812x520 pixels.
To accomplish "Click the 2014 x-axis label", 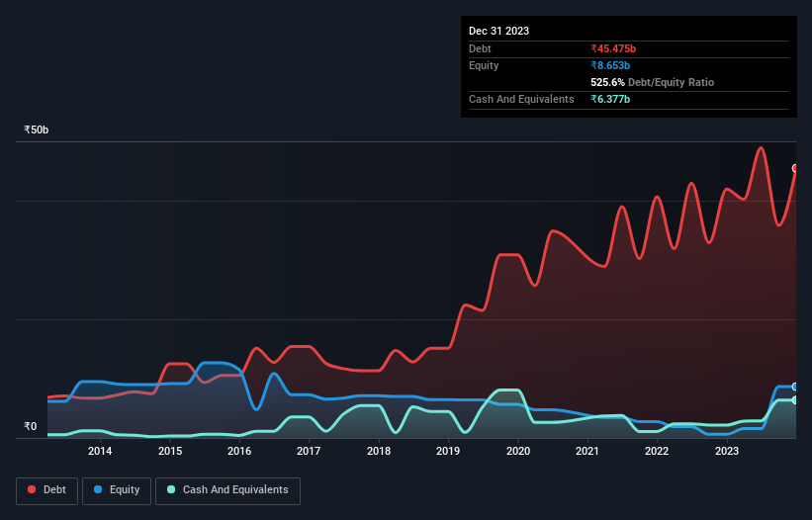I will [100, 451].
